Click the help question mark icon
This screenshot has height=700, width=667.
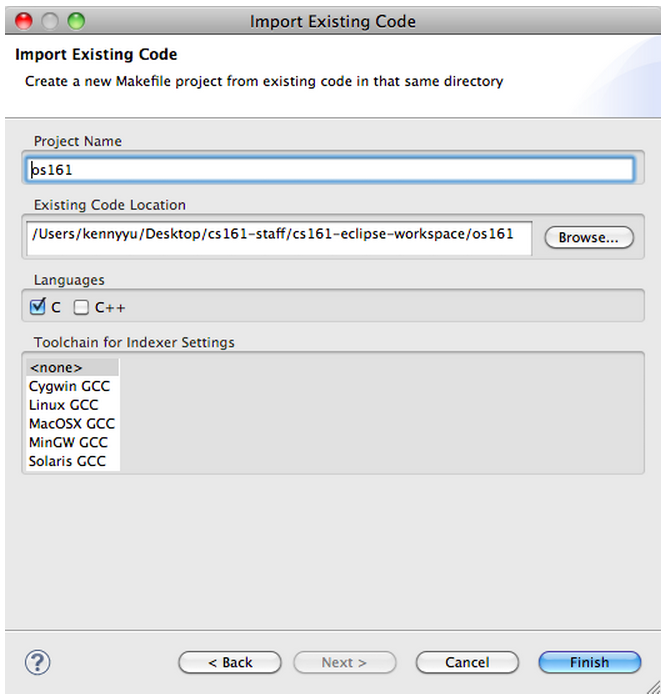click(x=38, y=662)
